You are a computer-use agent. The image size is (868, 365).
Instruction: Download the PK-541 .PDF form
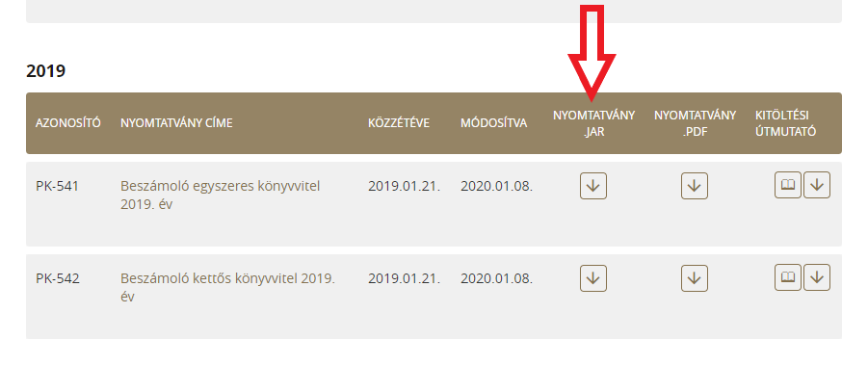(x=695, y=186)
